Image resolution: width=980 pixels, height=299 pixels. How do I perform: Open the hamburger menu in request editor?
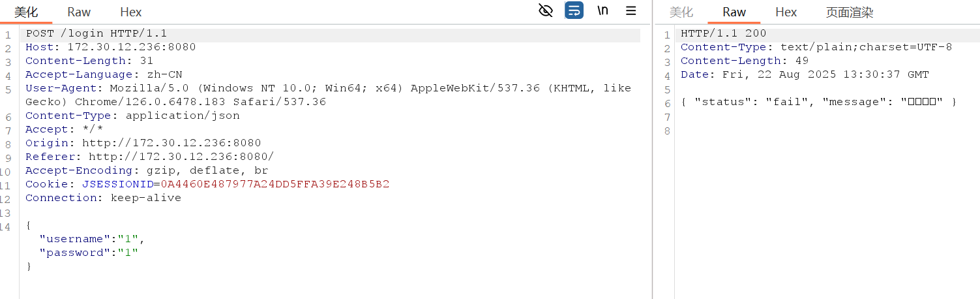pyautogui.click(x=631, y=10)
